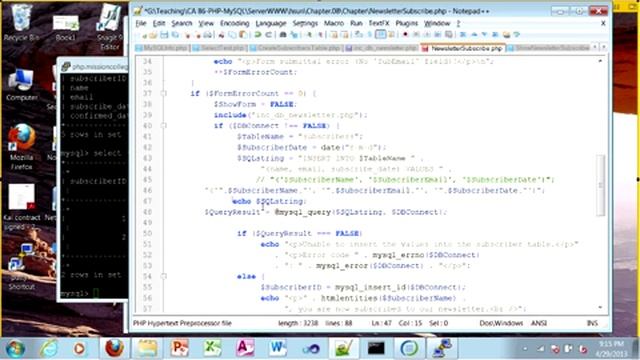Redo the edit via toolbar icon
The height and width of the screenshot is (360, 640).
(269, 35)
